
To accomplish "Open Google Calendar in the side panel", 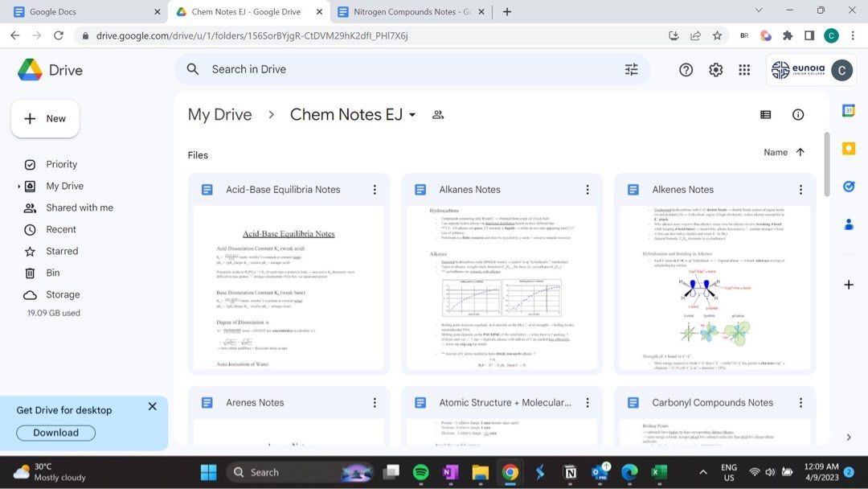I will [x=849, y=109].
